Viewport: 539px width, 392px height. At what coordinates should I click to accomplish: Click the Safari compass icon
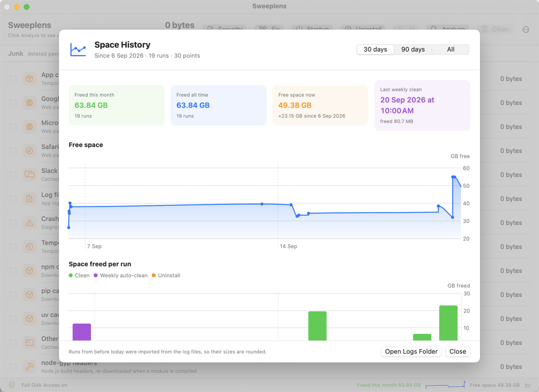[29, 150]
